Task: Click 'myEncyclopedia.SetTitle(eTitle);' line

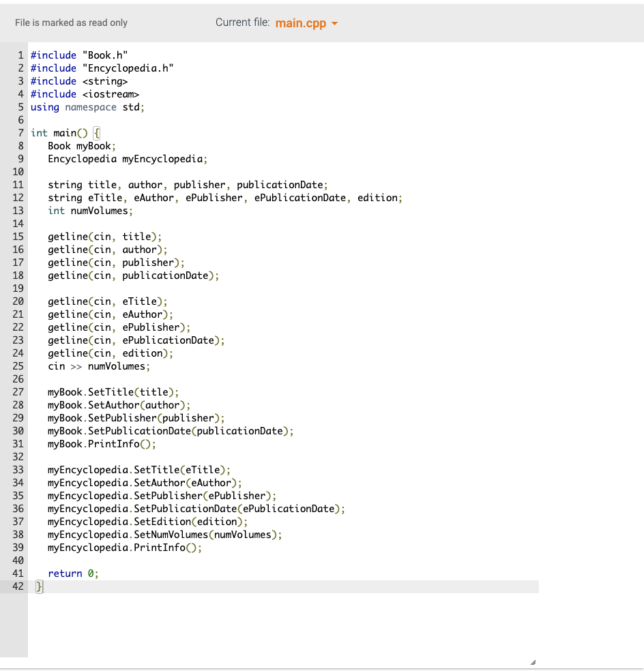Action: coord(139,470)
